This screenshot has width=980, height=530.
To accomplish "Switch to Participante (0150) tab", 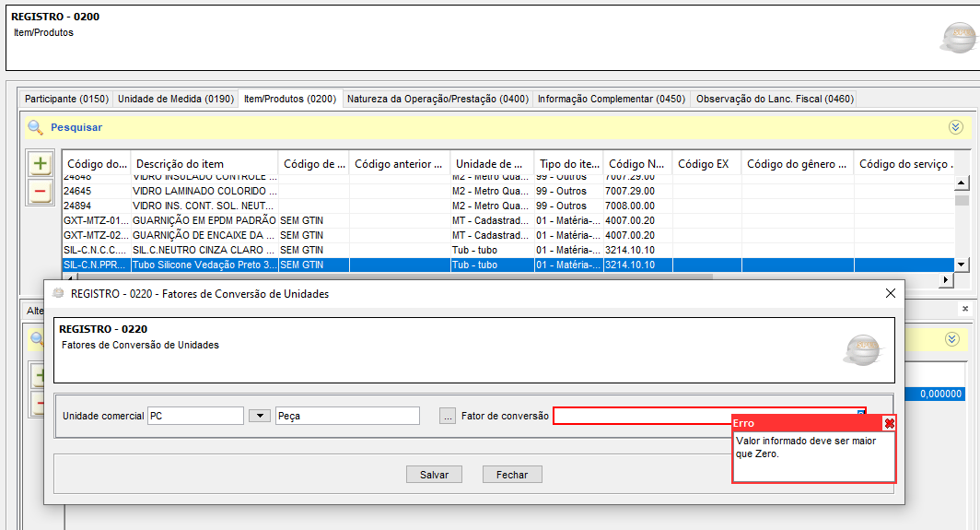I will point(66,99).
